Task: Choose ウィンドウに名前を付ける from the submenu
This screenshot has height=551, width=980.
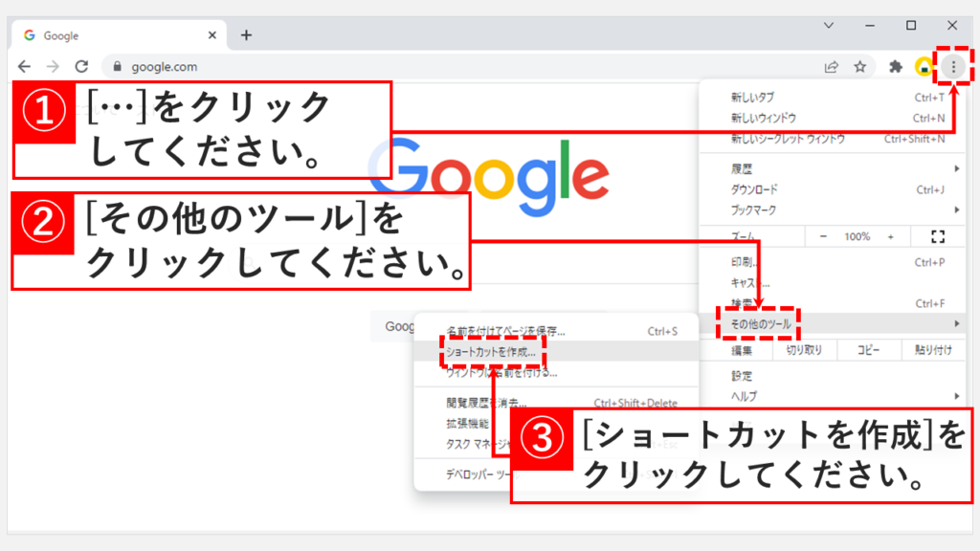Action: point(556,372)
